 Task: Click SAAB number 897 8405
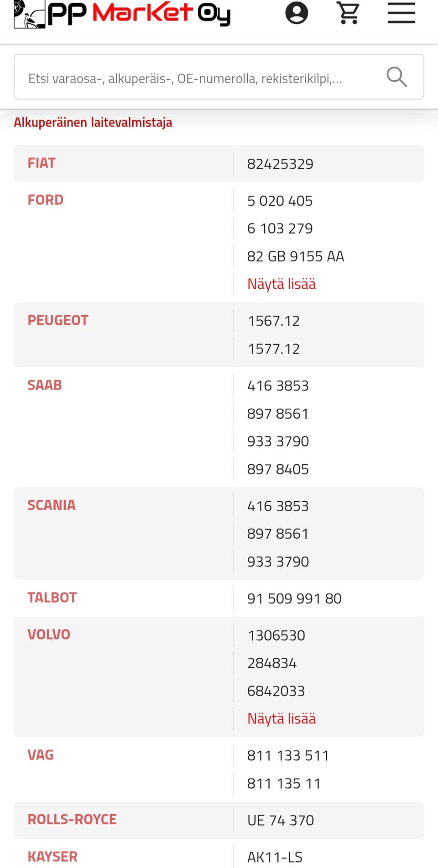pyautogui.click(x=278, y=469)
